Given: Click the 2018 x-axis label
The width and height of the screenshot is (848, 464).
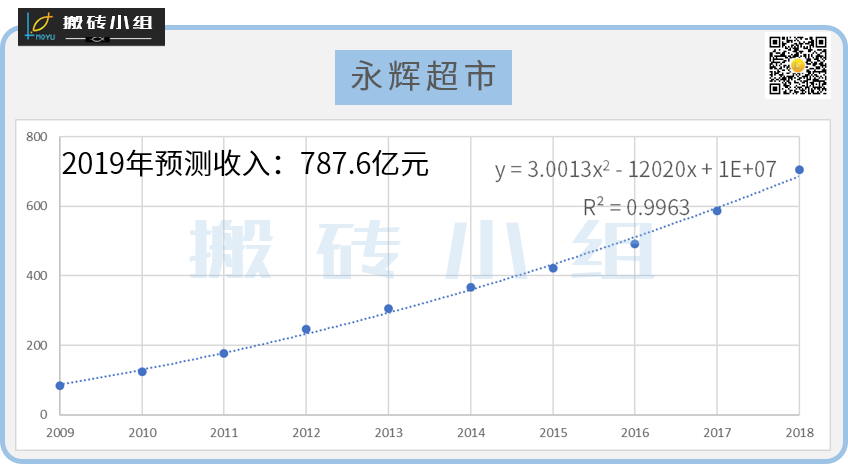Looking at the screenshot, I should (799, 433).
